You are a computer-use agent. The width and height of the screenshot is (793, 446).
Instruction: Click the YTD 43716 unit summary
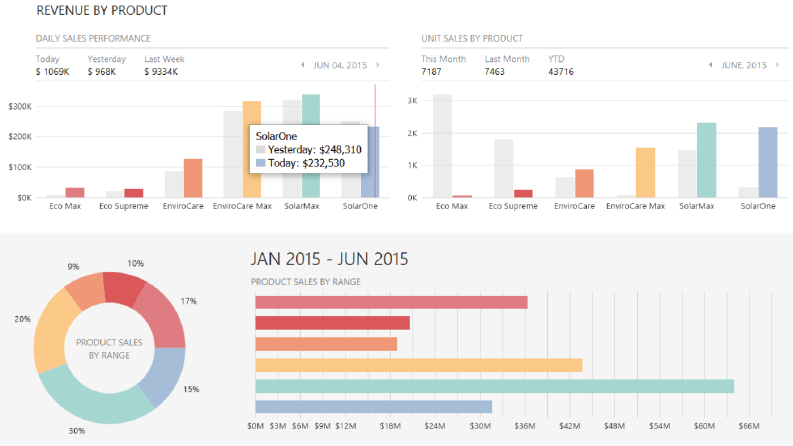pos(561,65)
